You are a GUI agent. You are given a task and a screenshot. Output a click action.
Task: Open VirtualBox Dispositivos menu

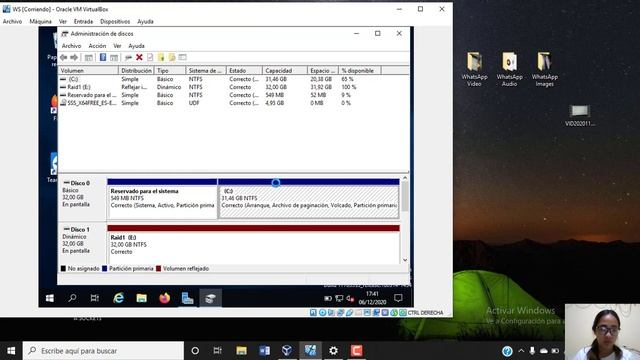(115, 21)
